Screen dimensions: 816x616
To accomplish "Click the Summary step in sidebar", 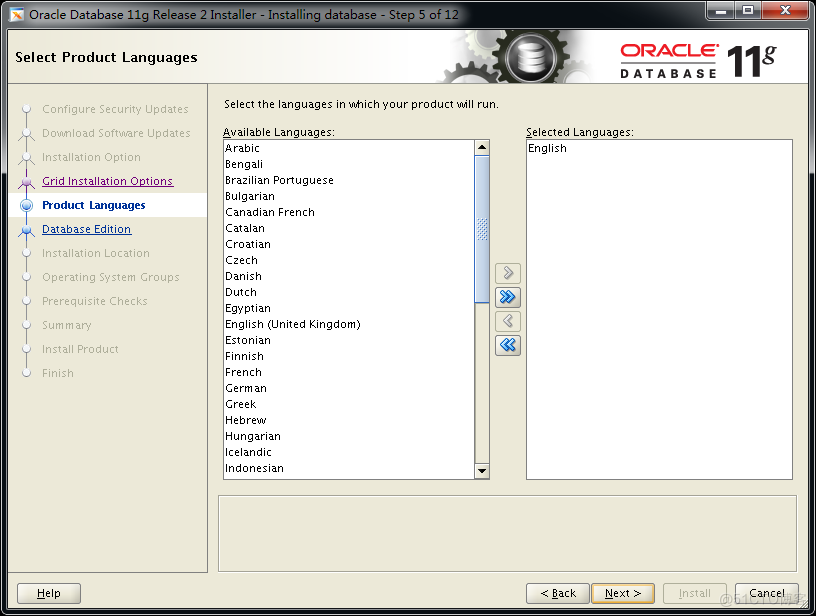I will click(x=67, y=325).
